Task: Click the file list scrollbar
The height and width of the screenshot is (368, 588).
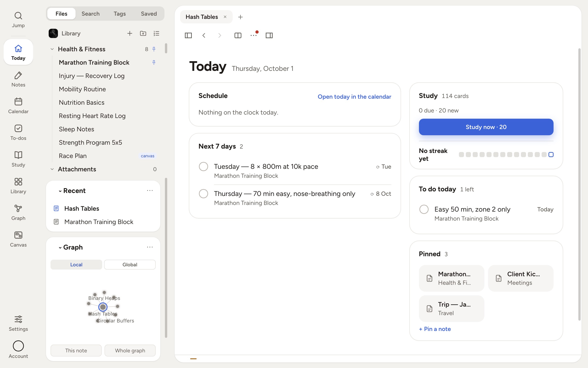Action: 166,49
